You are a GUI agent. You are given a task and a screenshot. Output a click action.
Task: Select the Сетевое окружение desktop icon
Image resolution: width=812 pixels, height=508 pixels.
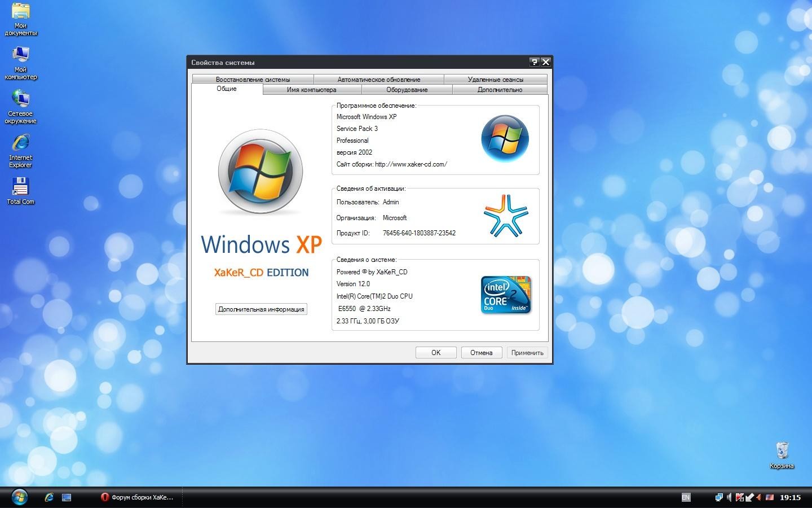click(21, 107)
